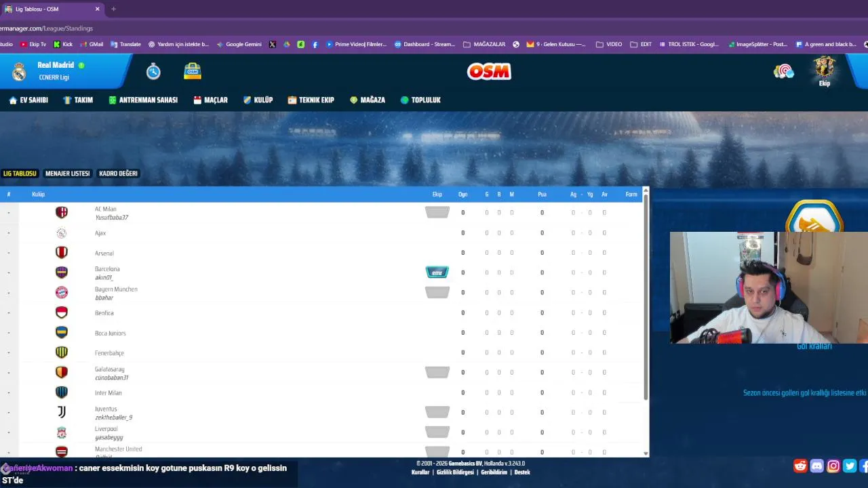Open the MAÇLAR menu
The width and height of the screenshot is (868, 488).
[211, 100]
